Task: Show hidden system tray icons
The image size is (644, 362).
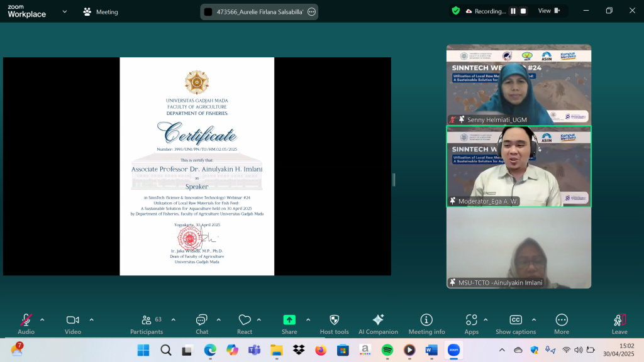Action: [x=502, y=350]
